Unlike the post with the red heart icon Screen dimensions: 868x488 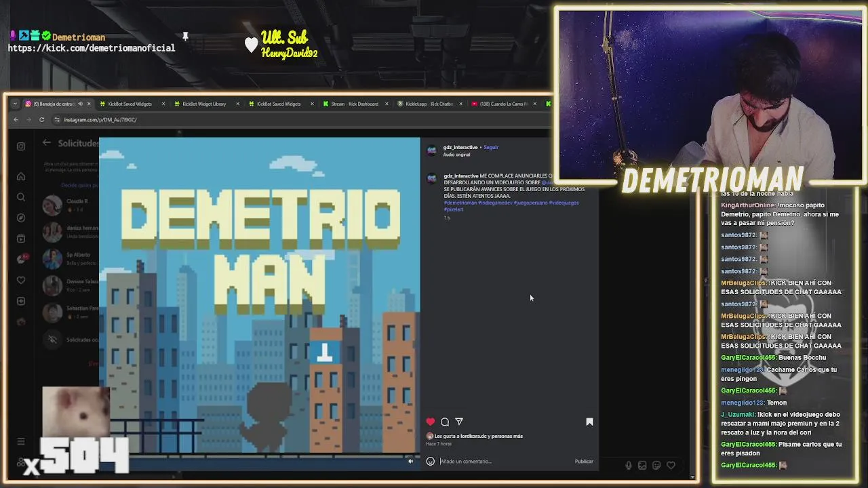click(x=430, y=422)
